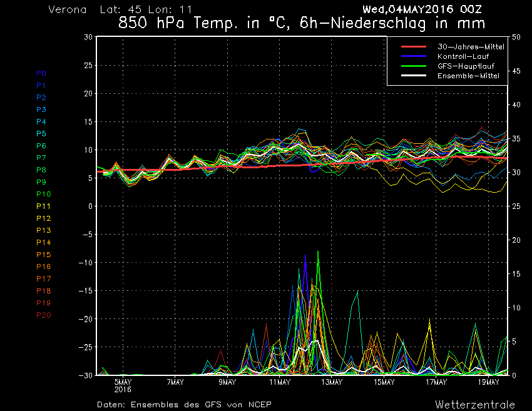The height and width of the screenshot is (411, 532).
Task: Click the white Ensemble-Mittel legend line
Action: 414,75
